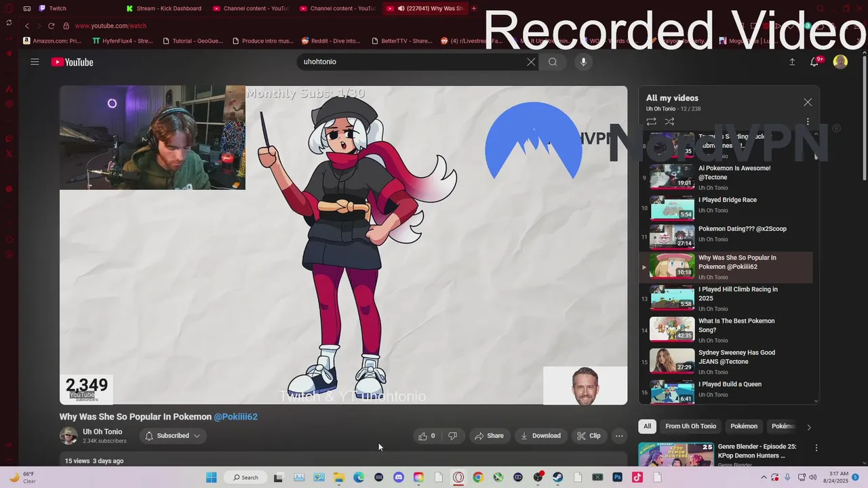Open Genre Blender Episode 25 recommendation thumbnail
868x488 pixels.
676,455
